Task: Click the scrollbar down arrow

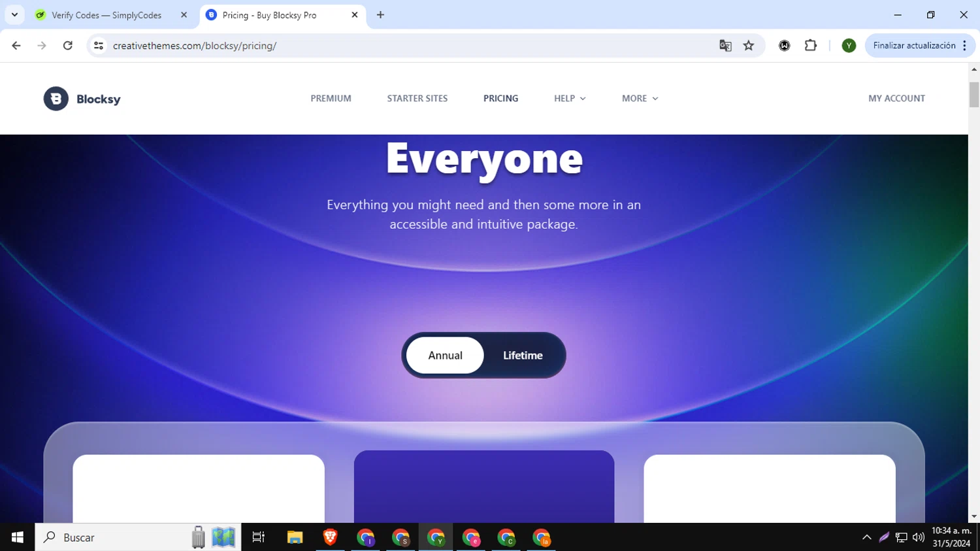Action: coord(974,517)
